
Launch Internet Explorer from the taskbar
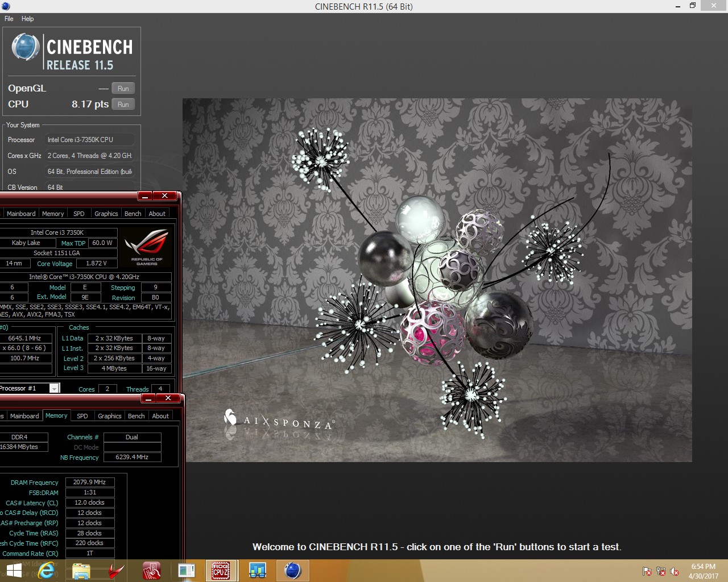[x=47, y=570]
